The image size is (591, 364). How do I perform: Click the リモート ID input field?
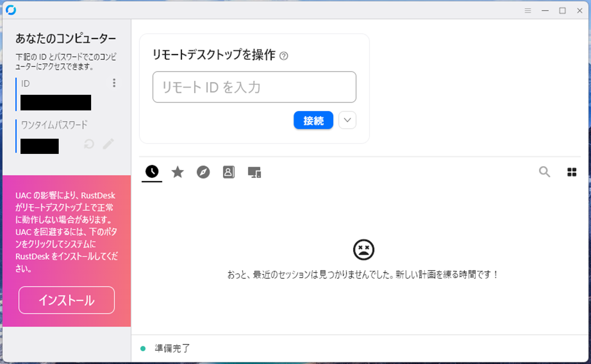pyautogui.click(x=254, y=87)
